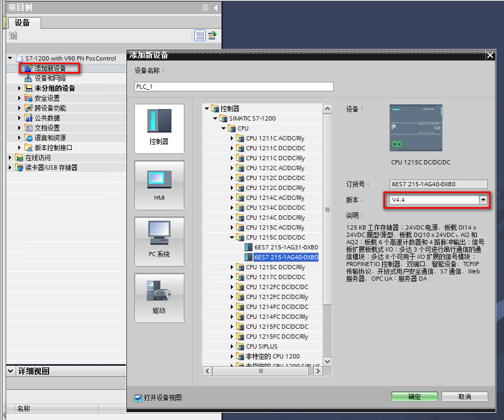Expand the 在线访问 node
The width and height of the screenshot is (504, 420).
tap(10, 158)
